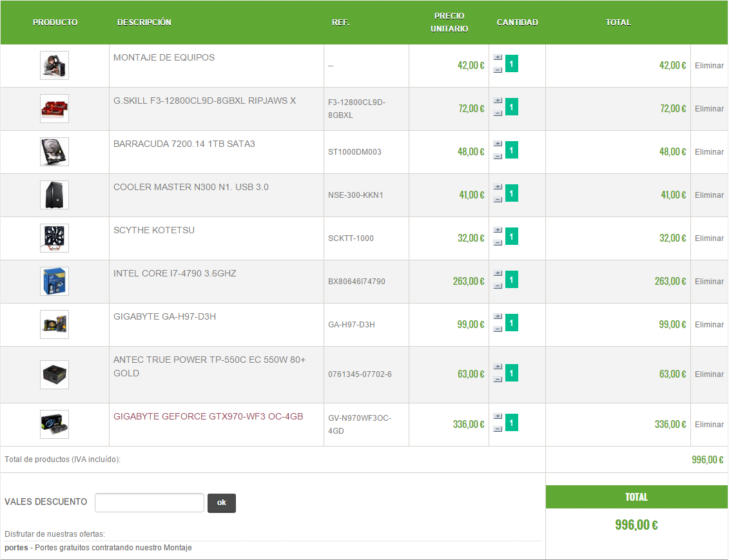
Task: Open the GIGABYTE GA-H97-D3H description
Action: tap(164, 316)
